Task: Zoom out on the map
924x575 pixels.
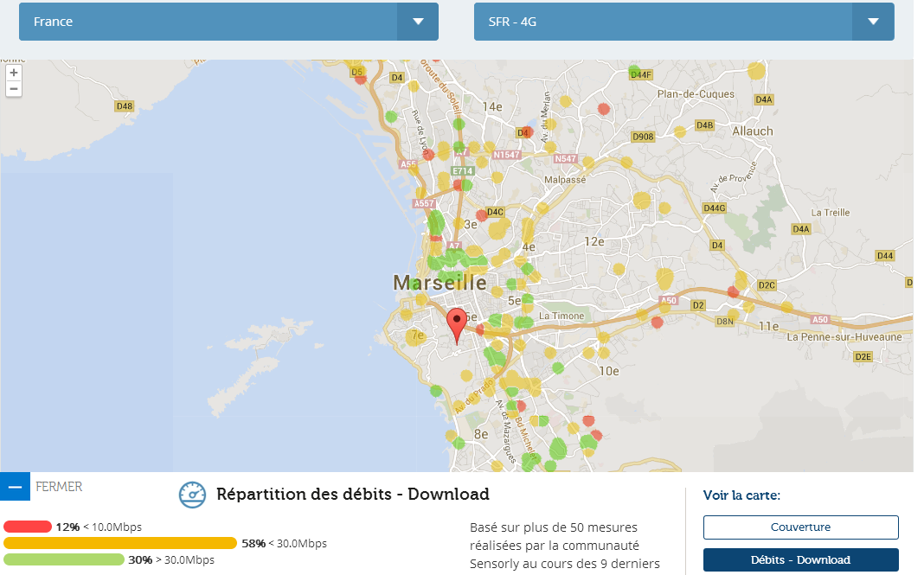Action: 14,89
